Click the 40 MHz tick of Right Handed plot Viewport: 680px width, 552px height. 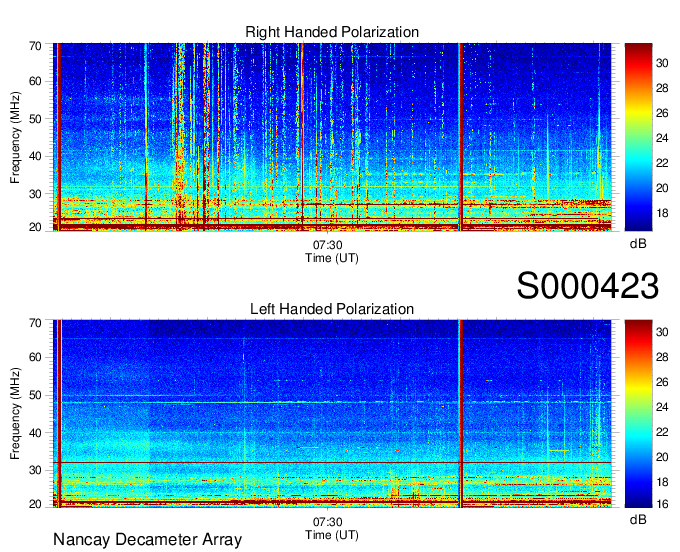coord(35,156)
